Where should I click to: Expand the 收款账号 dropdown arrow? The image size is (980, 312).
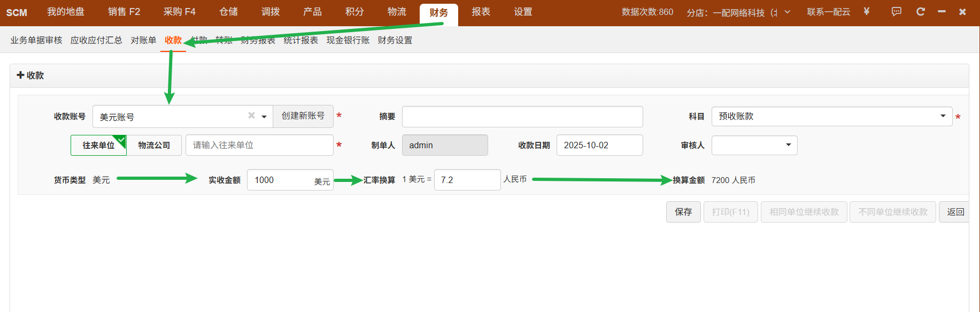[x=264, y=117]
